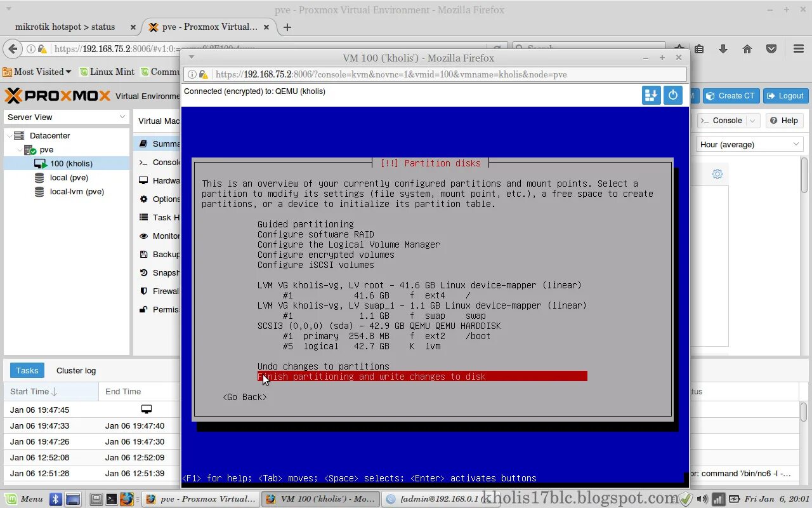Viewport: 812px width, 508px height.
Task: Collapse the Datacenter tree node
Action: click(9, 136)
